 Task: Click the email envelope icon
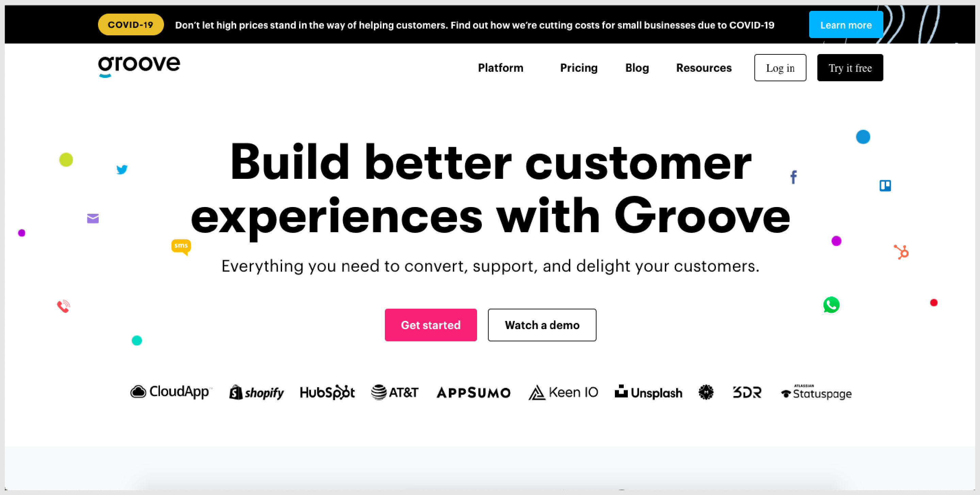[x=95, y=219]
